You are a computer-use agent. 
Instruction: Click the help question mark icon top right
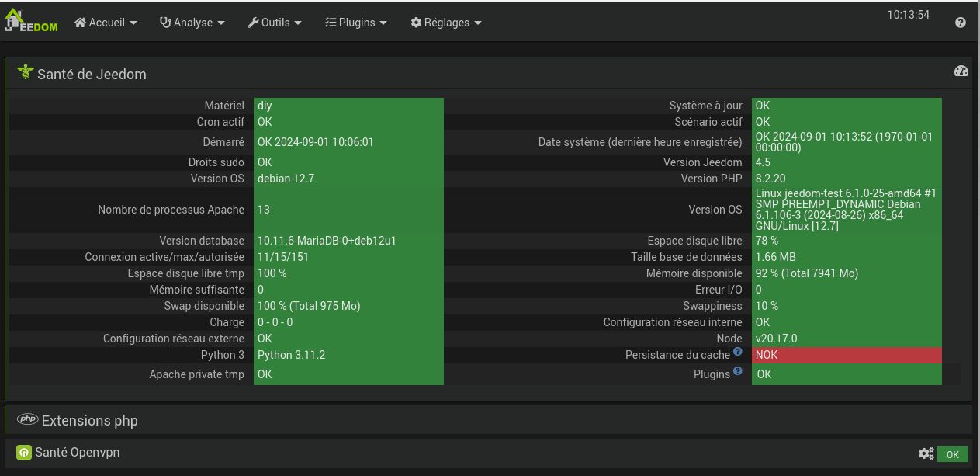coord(961,23)
